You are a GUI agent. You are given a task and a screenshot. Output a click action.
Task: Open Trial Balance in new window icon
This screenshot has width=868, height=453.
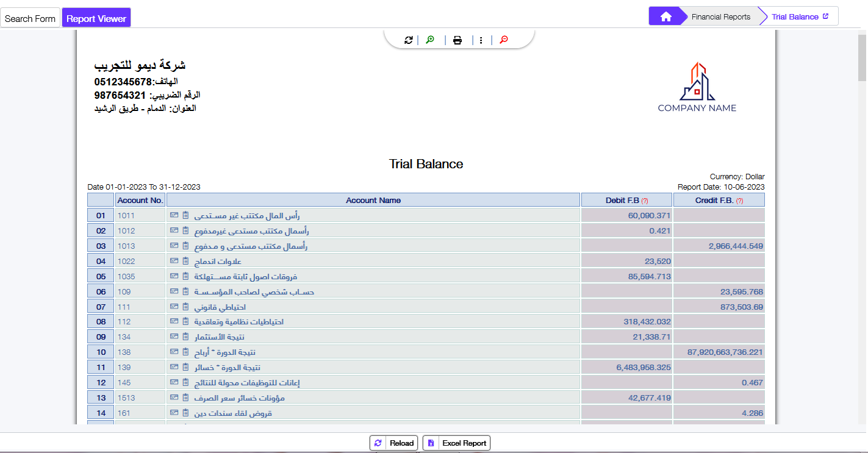pyautogui.click(x=826, y=16)
